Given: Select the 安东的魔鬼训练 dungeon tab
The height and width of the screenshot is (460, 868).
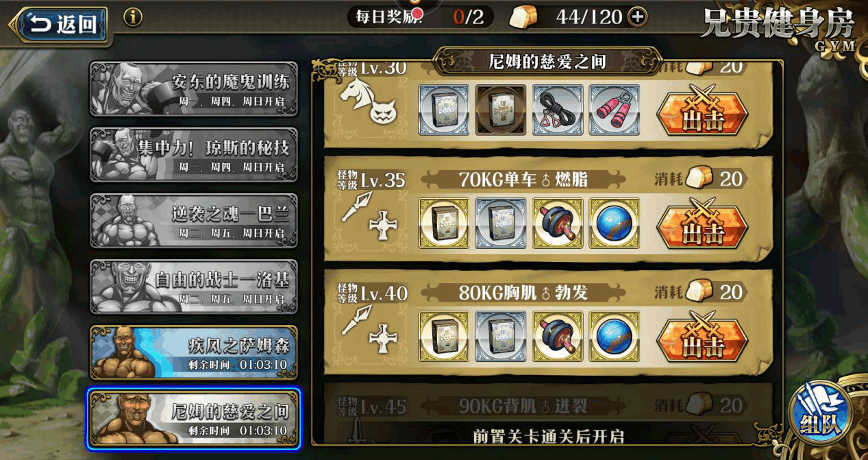Looking at the screenshot, I should (x=194, y=89).
